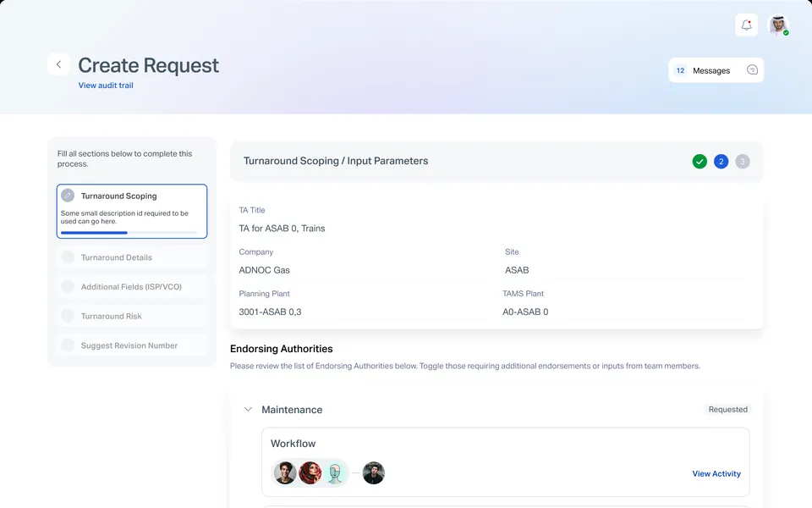812x508 pixels.
Task: Click View Activity in the Workflow card
Action: [716, 473]
